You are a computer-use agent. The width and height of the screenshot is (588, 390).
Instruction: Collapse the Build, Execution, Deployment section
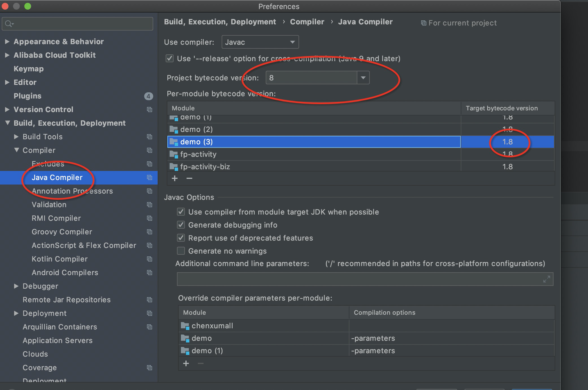coord(8,123)
